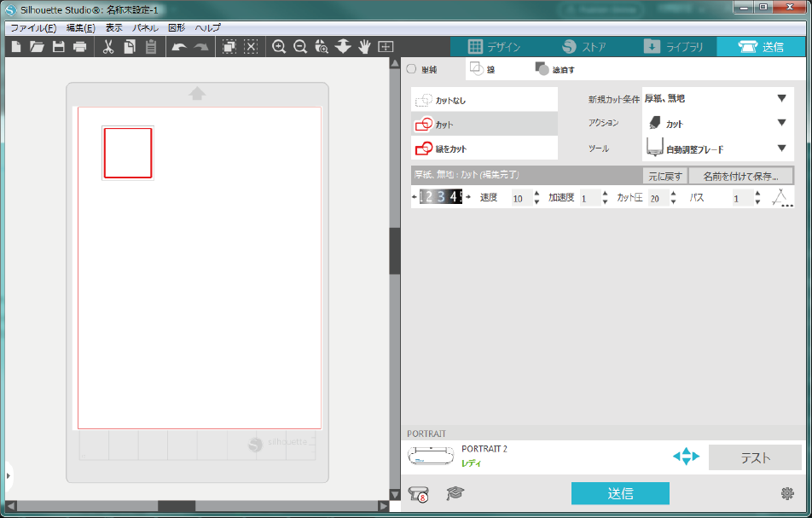
Task: Activate the Zoom selection tool
Action: click(322, 47)
